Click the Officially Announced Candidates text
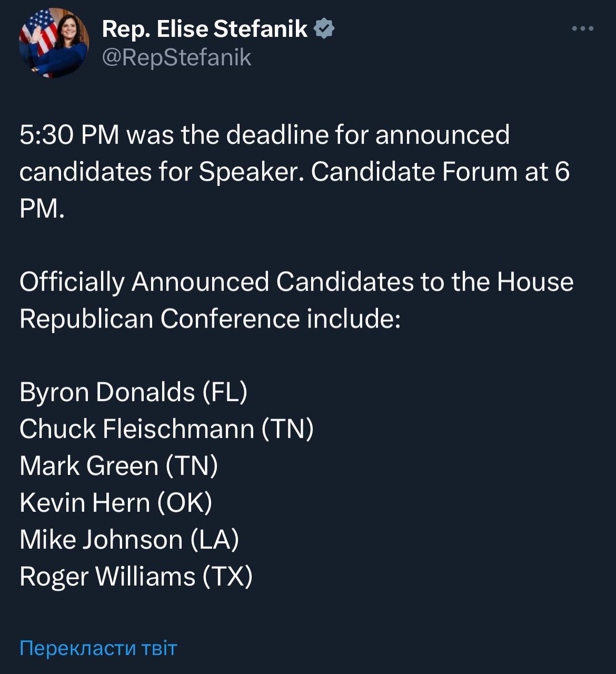 (216, 282)
